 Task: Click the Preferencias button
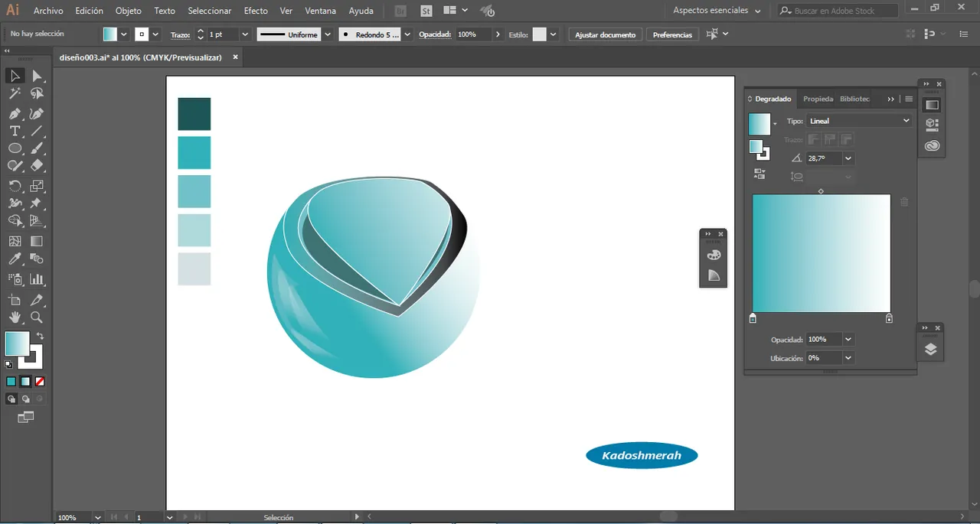(672, 34)
